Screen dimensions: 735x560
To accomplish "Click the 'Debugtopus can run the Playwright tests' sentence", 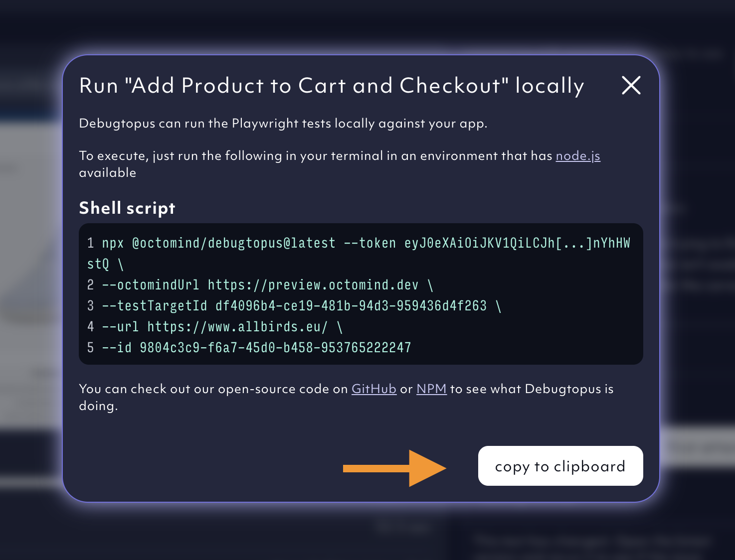I will click(283, 124).
